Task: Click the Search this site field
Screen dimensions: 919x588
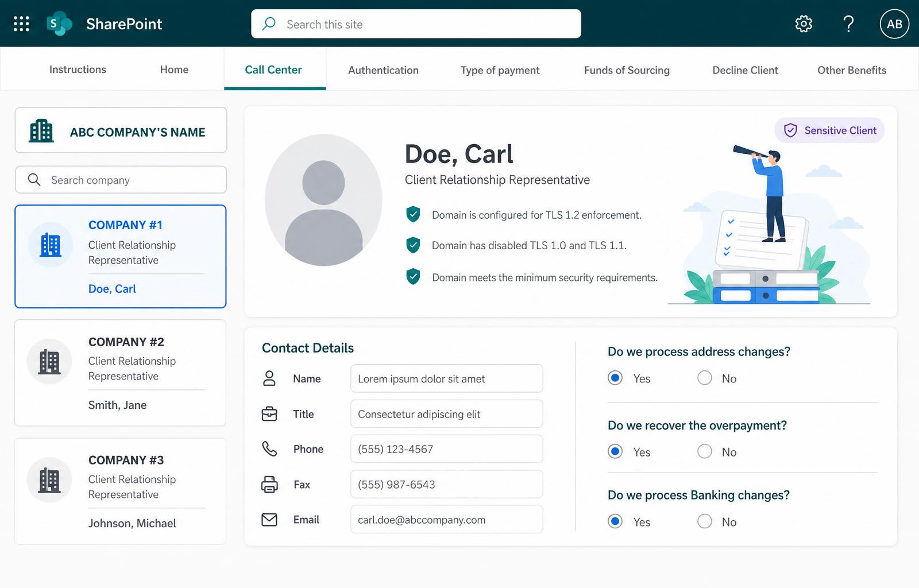Action: (416, 24)
